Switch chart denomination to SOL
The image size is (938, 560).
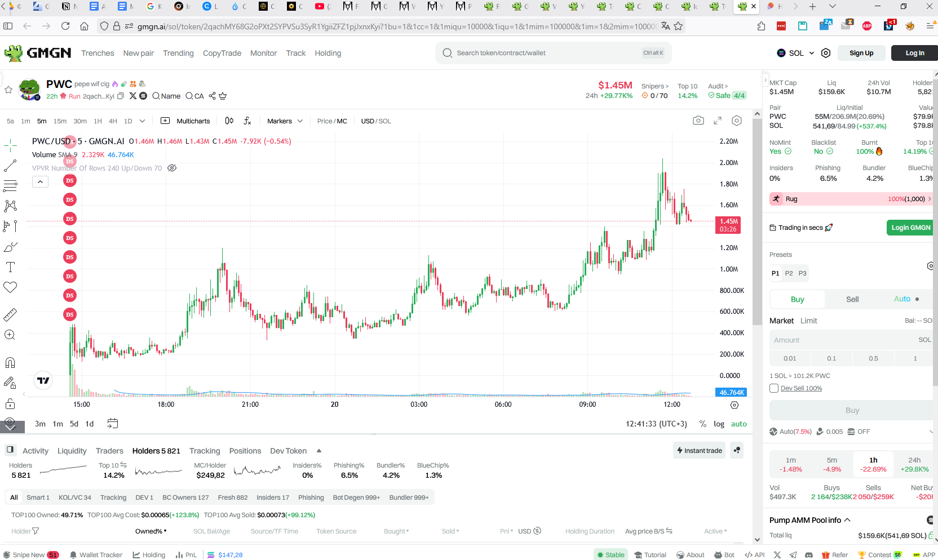[385, 121]
